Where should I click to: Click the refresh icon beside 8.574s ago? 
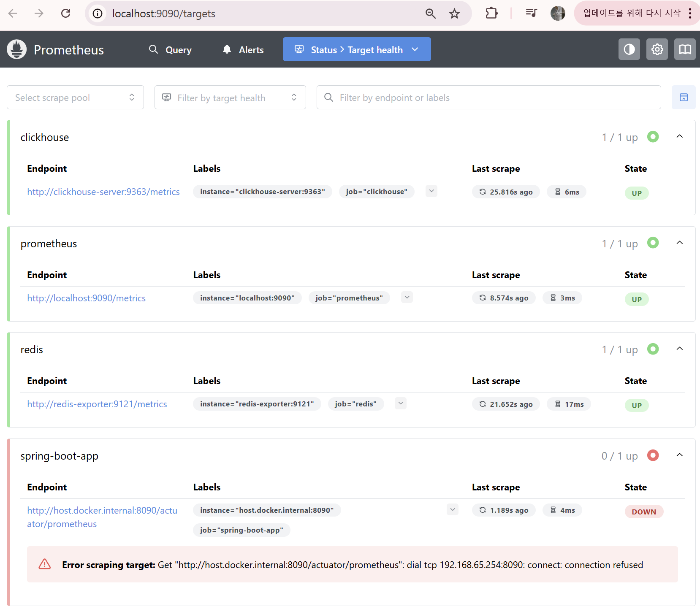[x=483, y=298]
